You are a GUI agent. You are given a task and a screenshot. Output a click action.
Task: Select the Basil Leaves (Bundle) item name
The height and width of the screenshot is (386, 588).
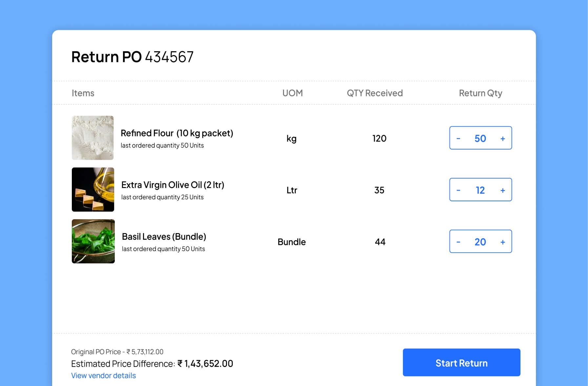(164, 237)
